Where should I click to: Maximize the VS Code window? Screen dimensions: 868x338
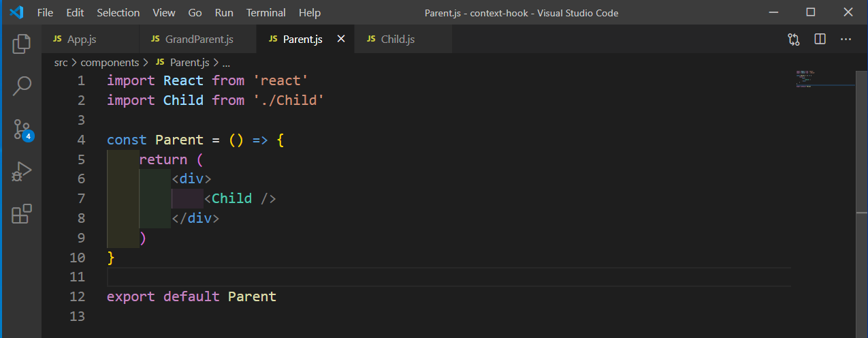(x=810, y=12)
